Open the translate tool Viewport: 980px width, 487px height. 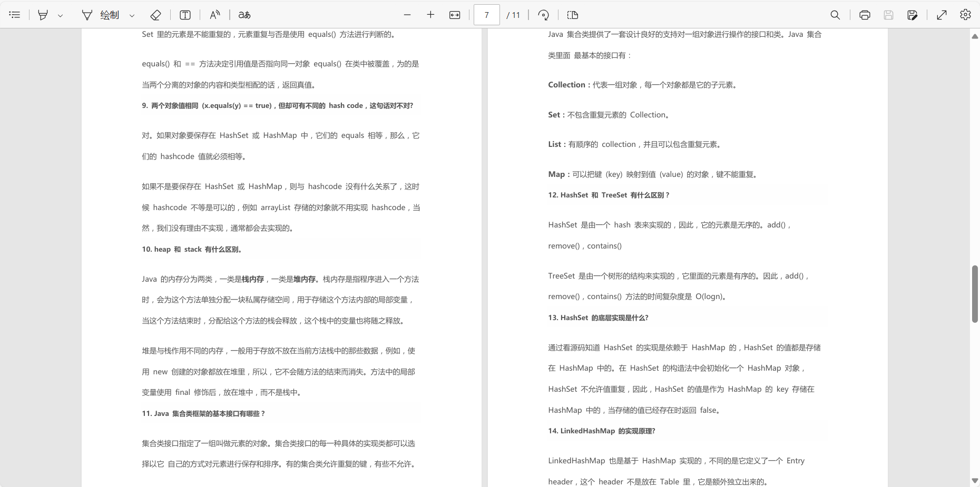244,15
